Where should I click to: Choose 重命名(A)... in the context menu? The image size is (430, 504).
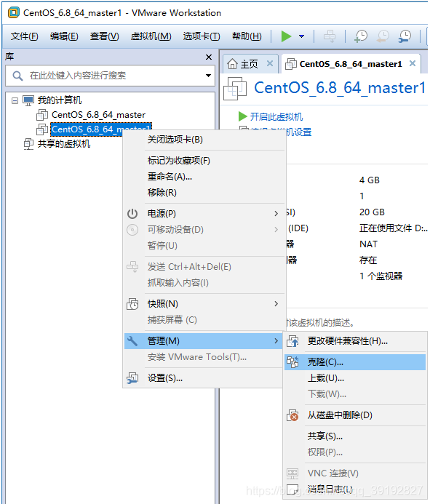[170, 177]
